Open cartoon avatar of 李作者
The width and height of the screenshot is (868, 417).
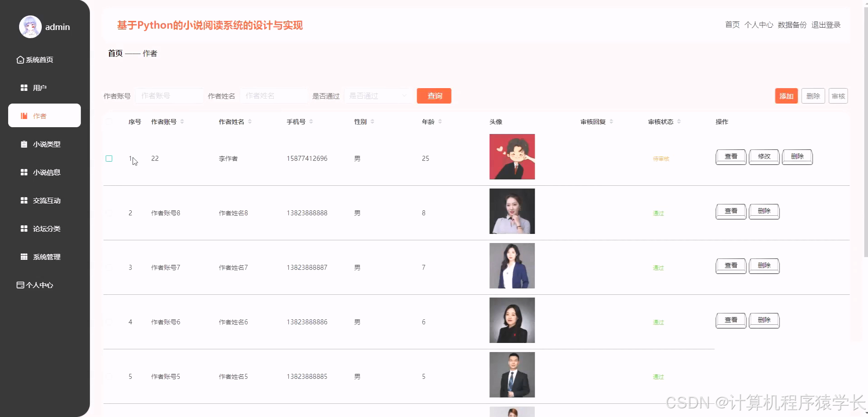tap(512, 157)
